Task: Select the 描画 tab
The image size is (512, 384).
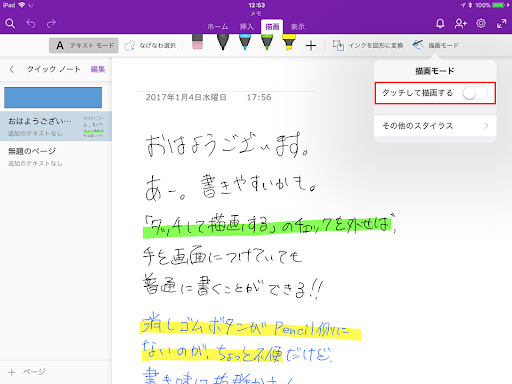Action: click(272, 27)
